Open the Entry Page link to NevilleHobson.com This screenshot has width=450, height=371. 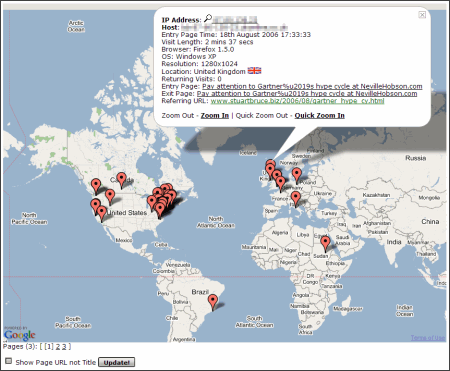click(312, 86)
